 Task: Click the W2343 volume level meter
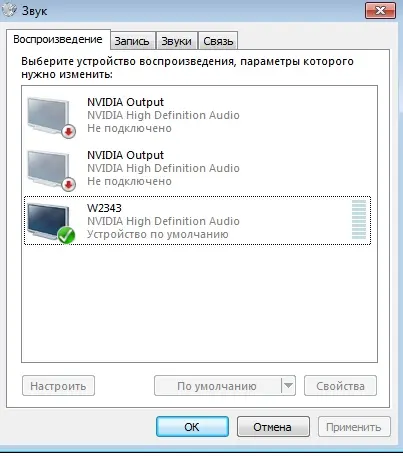(359, 220)
